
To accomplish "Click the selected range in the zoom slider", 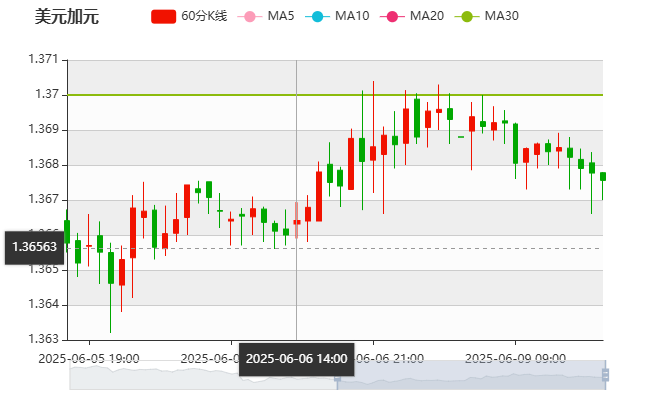I will (471, 375).
